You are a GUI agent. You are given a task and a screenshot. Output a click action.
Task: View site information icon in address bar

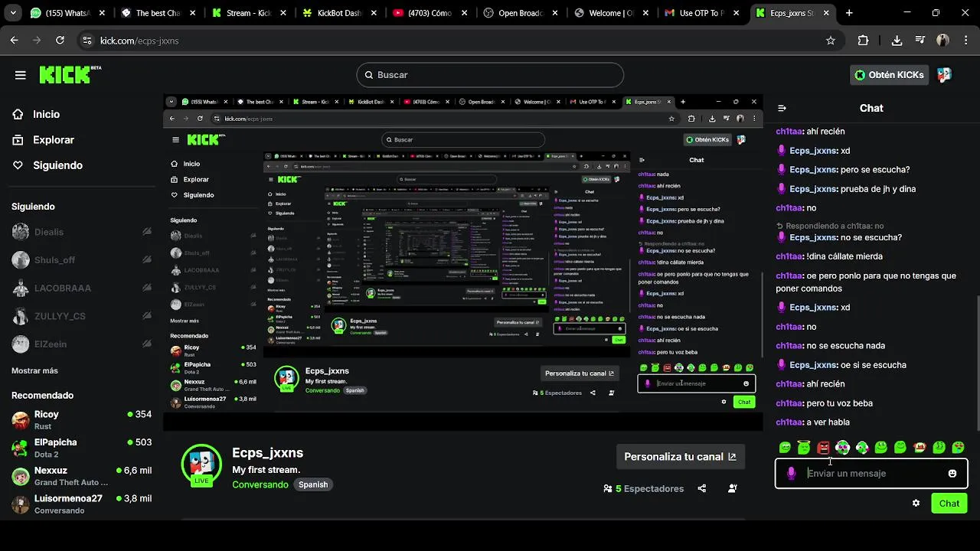[87, 41]
